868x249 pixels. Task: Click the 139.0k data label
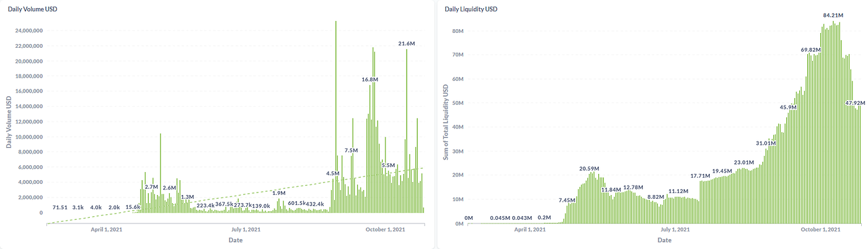[x=260, y=206]
